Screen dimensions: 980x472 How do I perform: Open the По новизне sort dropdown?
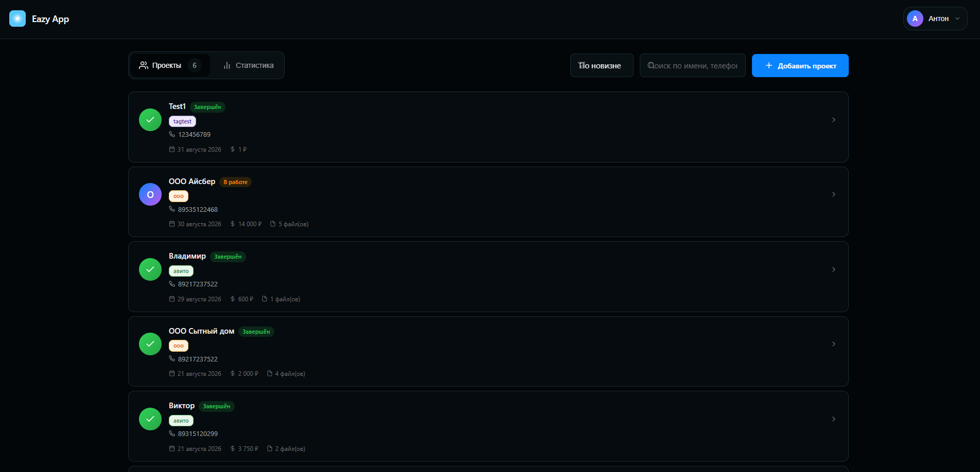pyautogui.click(x=602, y=65)
